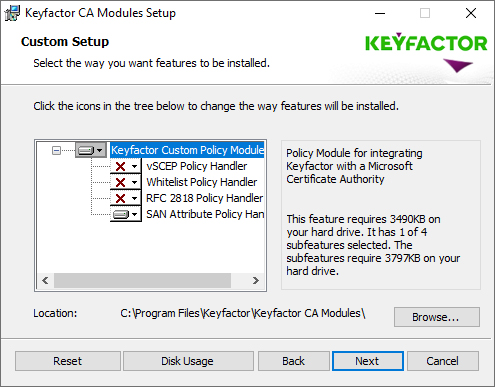Click the Keyfactor logo in header
495x387 pixels.
point(426,52)
